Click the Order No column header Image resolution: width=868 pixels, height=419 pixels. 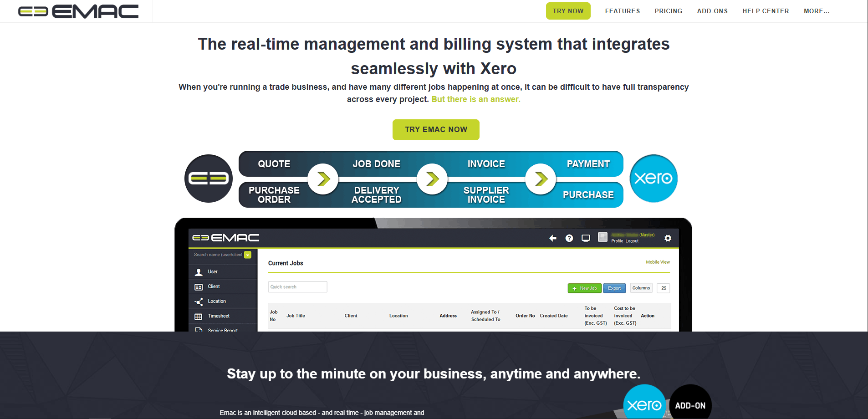(525, 316)
